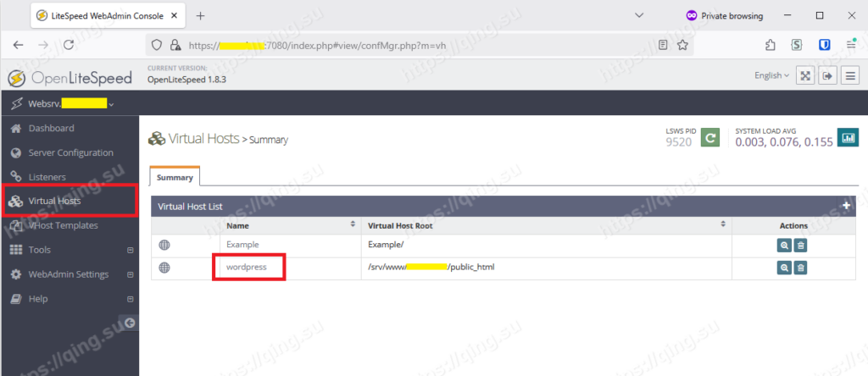This screenshot has width=868, height=376.
Task: Click the log out icon
Action: click(827, 75)
